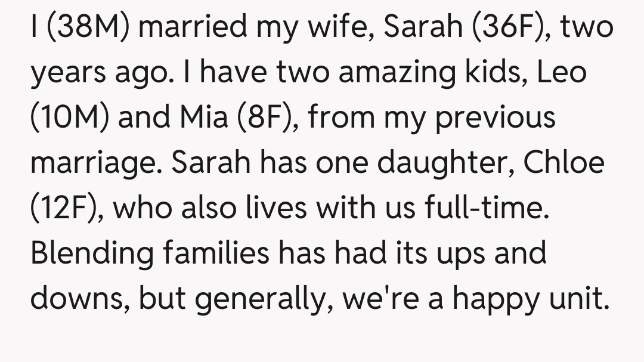Click the word "Blending"
The height and width of the screenshot is (362, 644).
[92, 252]
